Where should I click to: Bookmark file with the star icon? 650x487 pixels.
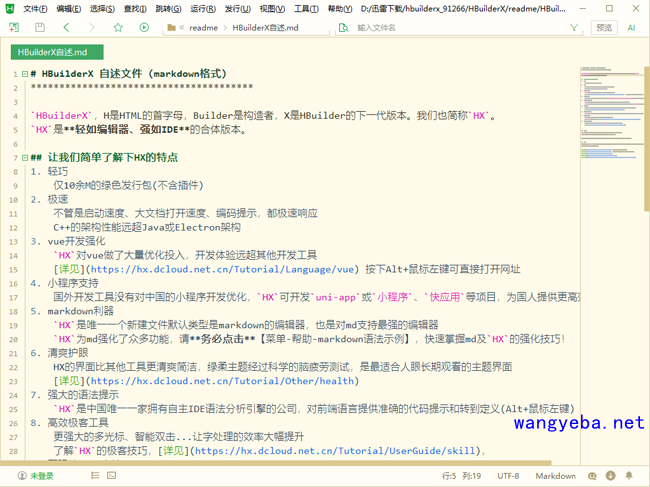tap(118, 28)
